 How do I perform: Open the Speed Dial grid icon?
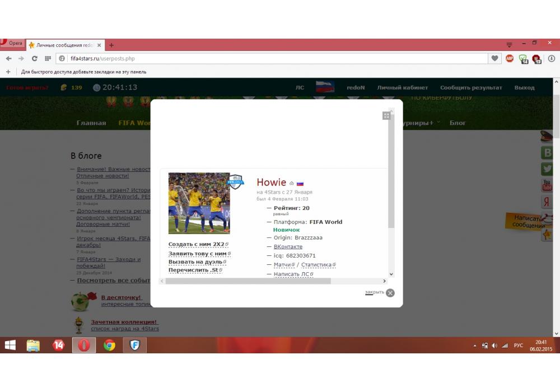(48, 58)
